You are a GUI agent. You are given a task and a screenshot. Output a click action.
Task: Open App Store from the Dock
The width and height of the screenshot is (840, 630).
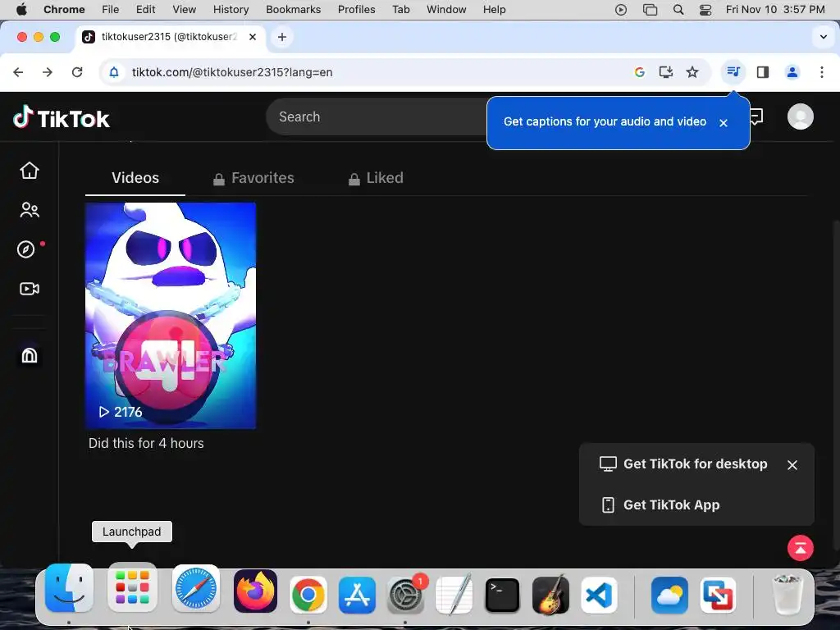(x=357, y=595)
